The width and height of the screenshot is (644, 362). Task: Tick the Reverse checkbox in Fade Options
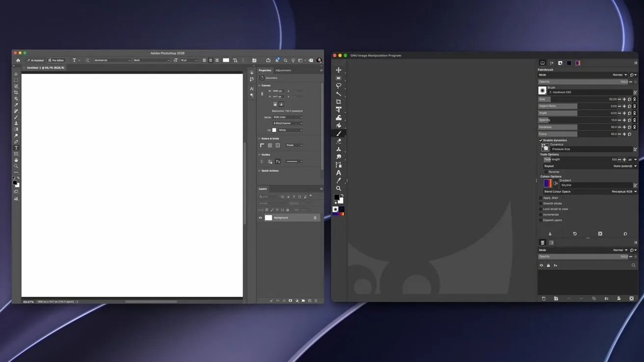coord(546,172)
